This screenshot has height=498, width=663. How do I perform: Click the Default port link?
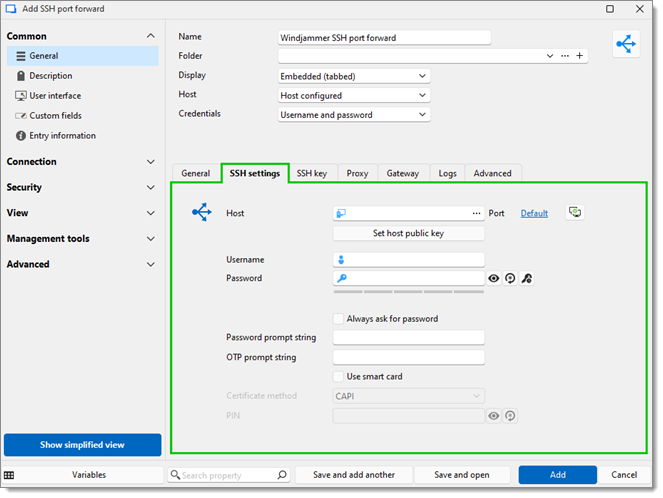pyautogui.click(x=534, y=214)
